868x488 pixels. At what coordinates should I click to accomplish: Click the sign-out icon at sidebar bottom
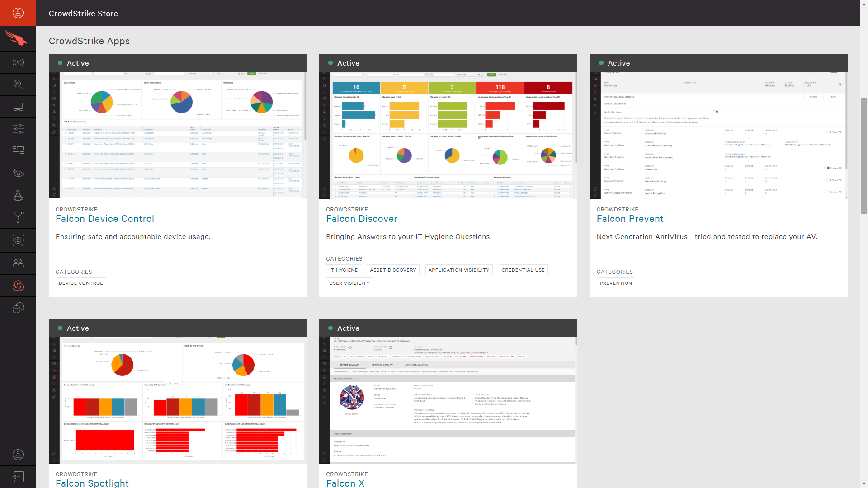[18, 477]
